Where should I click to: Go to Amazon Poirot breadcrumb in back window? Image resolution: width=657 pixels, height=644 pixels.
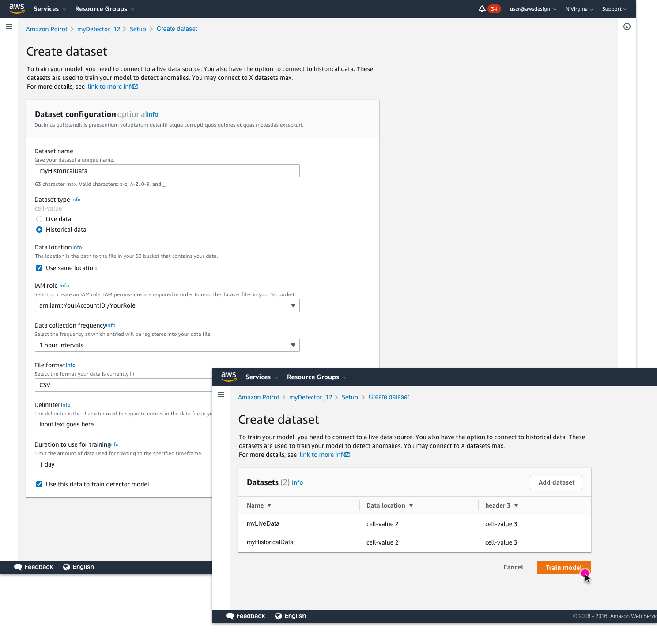coord(47,29)
